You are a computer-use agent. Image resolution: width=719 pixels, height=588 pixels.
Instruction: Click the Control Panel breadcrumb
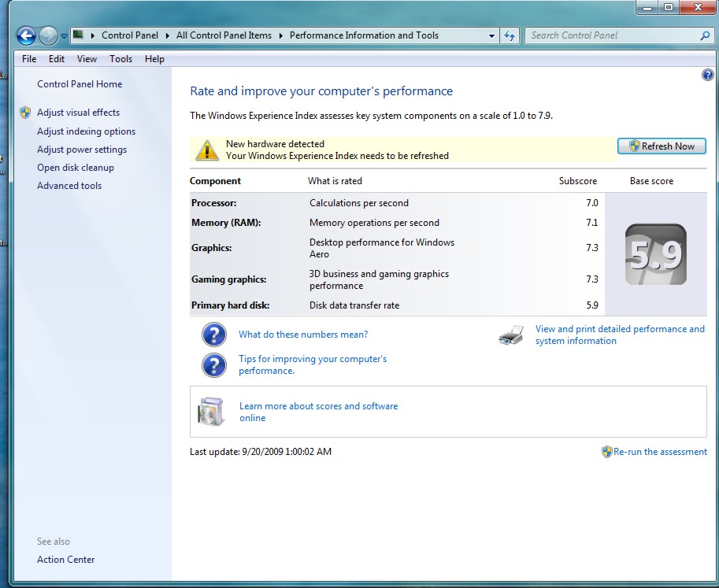[130, 35]
